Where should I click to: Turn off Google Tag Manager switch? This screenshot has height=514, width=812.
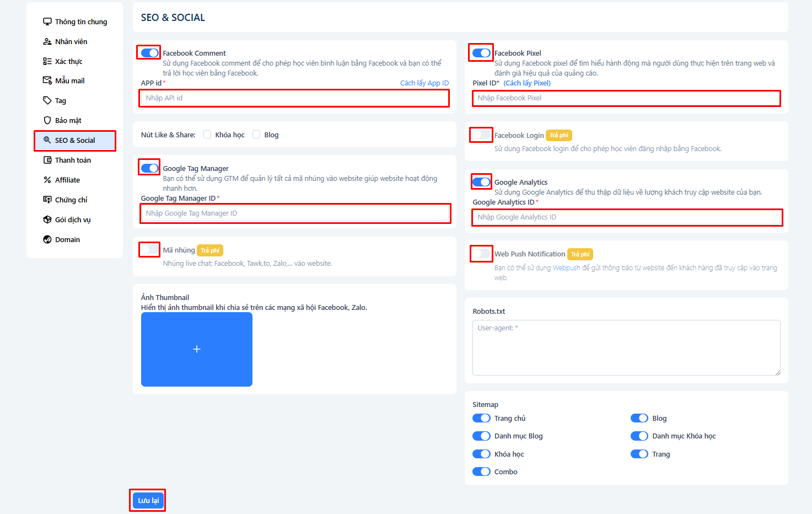click(x=149, y=168)
